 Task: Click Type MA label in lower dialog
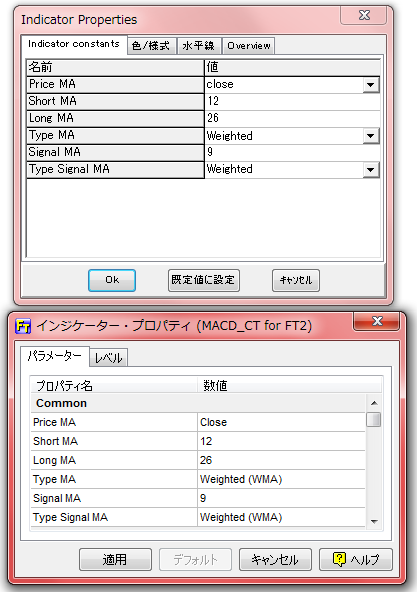[x=54, y=479]
